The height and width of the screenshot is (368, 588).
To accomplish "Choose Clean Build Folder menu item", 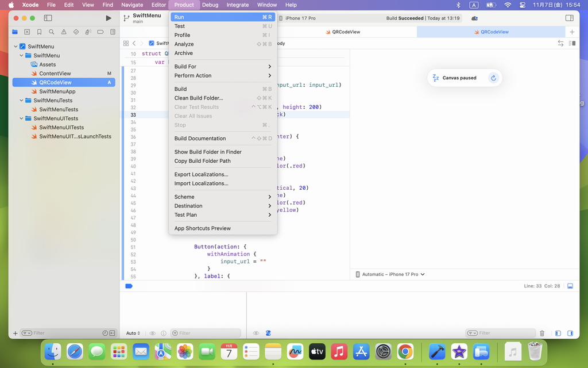I will tap(199, 98).
